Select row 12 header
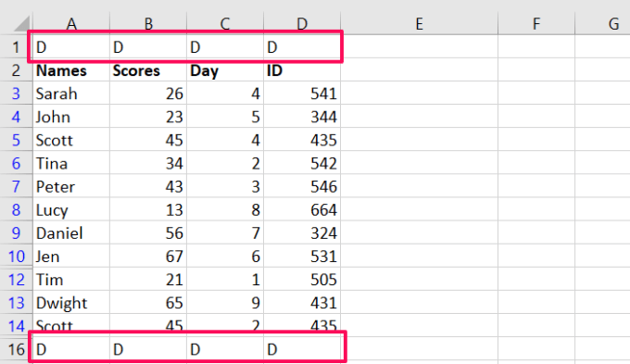 click(x=16, y=280)
